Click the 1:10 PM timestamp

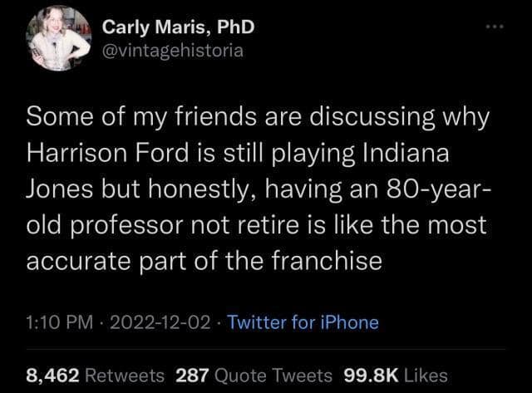pyautogui.click(x=57, y=322)
